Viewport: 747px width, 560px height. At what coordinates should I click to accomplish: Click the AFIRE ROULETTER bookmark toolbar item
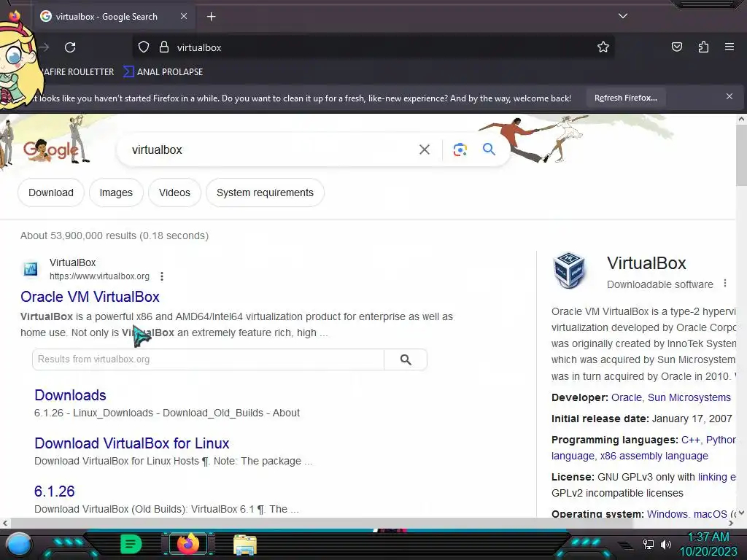(76, 72)
